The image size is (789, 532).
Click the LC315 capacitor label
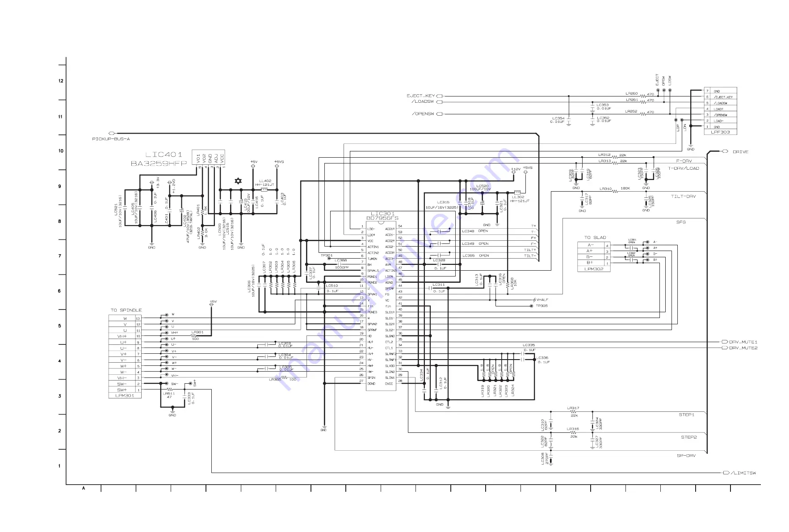click(x=443, y=202)
